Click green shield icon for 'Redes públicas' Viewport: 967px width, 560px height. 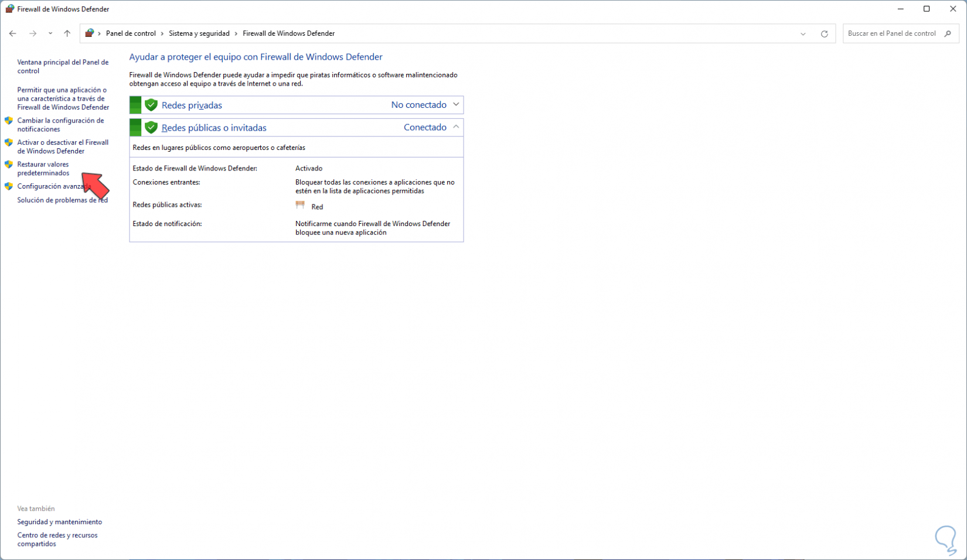(x=151, y=127)
